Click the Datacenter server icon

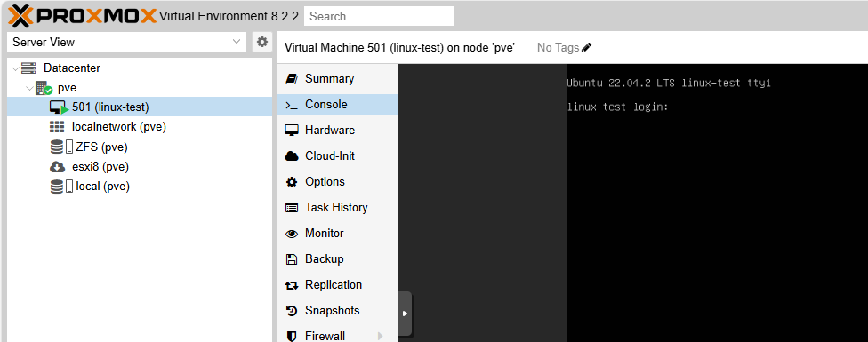(28, 68)
